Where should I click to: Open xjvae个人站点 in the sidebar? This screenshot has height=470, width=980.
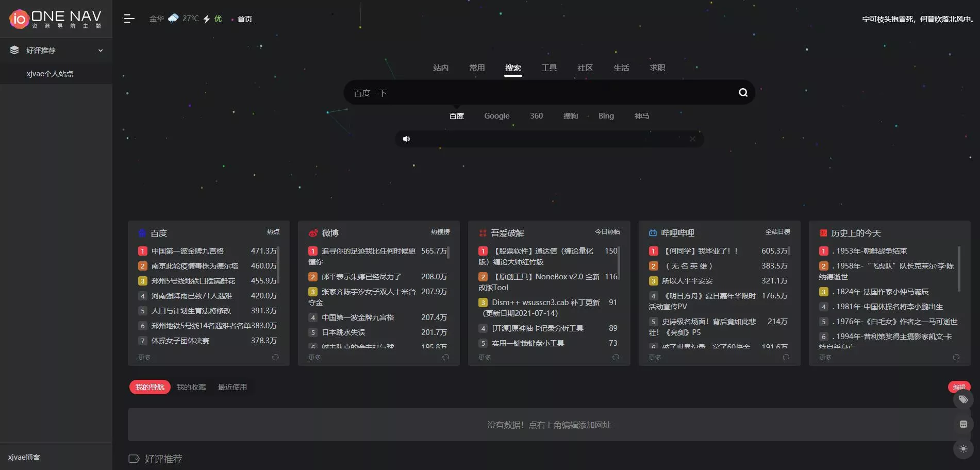[x=50, y=74]
